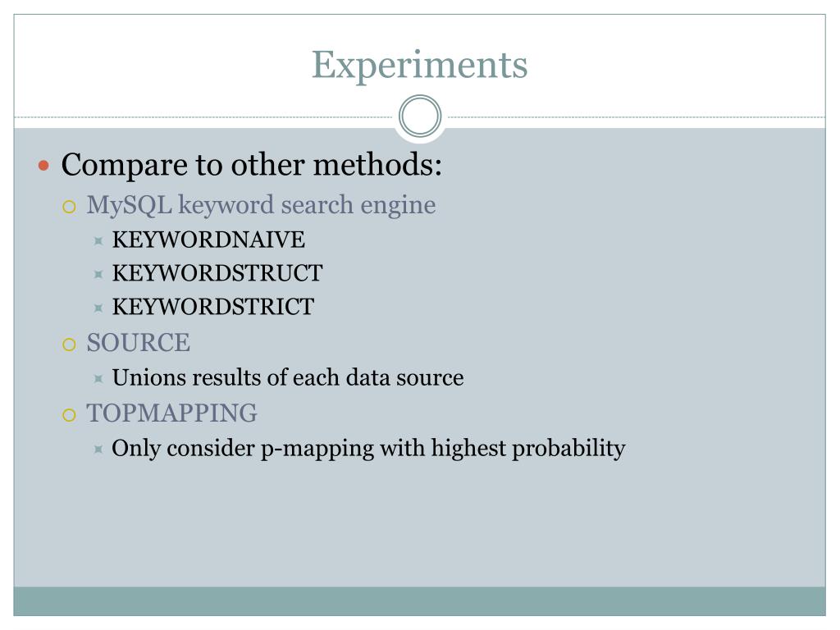Image resolution: width=840 pixels, height=630 pixels.
Task: Click the Unions results of each data source line
Action: point(288,378)
